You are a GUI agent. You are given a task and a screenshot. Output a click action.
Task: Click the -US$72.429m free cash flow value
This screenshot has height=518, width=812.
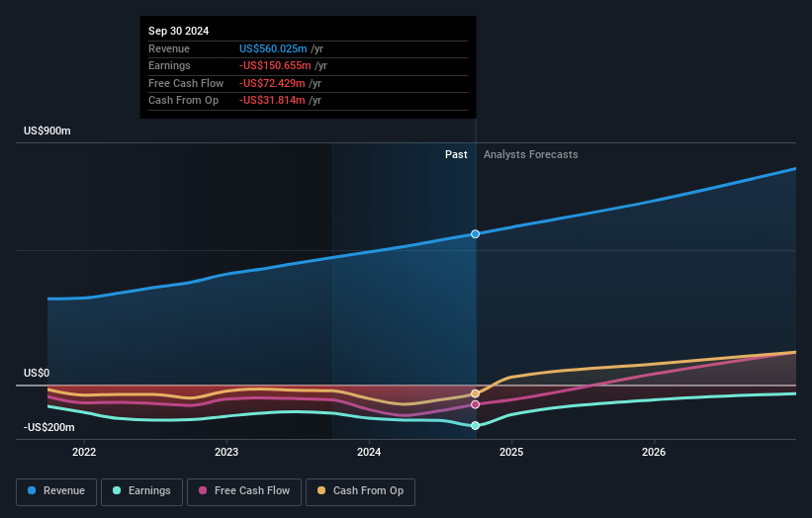tap(272, 83)
